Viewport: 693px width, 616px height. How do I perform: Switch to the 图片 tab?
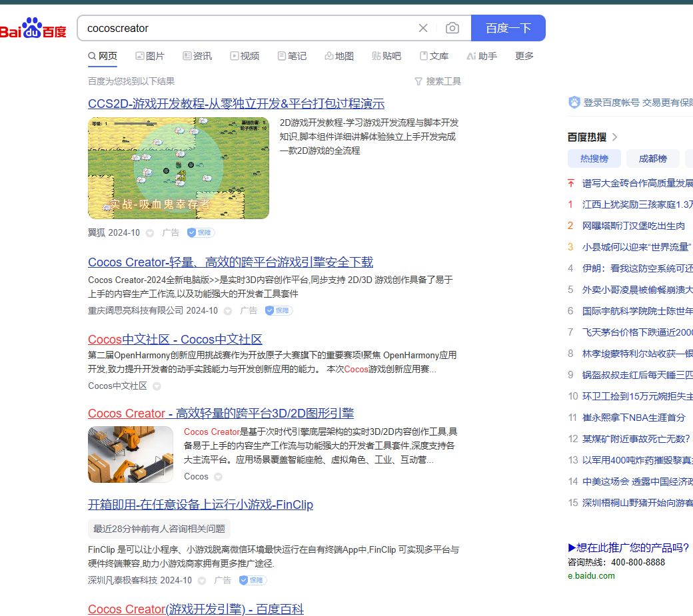coord(150,56)
